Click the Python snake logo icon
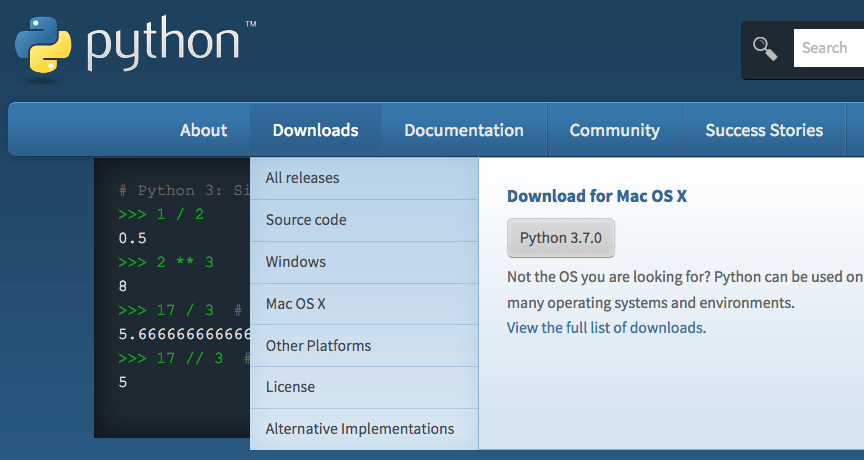The width and height of the screenshot is (864, 460). click(x=43, y=45)
